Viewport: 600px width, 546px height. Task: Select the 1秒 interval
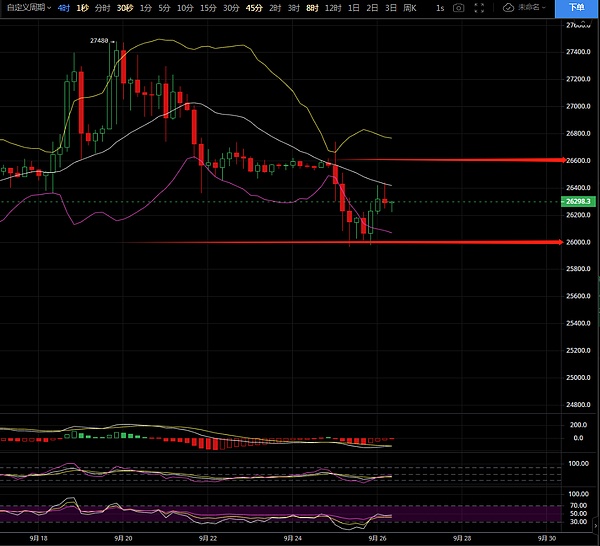click(83, 8)
